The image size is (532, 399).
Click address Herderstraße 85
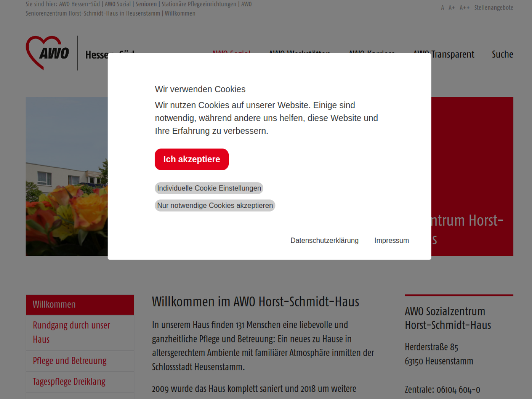pyautogui.click(x=431, y=347)
